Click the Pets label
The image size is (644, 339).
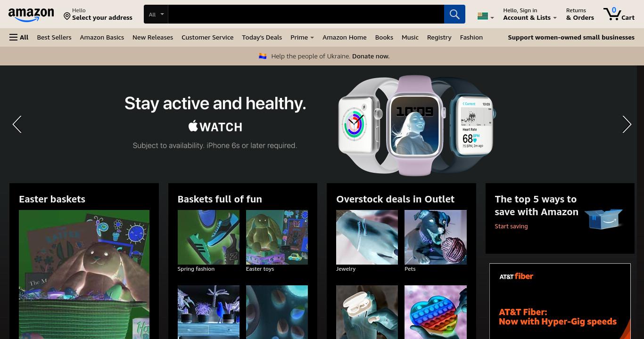tap(410, 269)
